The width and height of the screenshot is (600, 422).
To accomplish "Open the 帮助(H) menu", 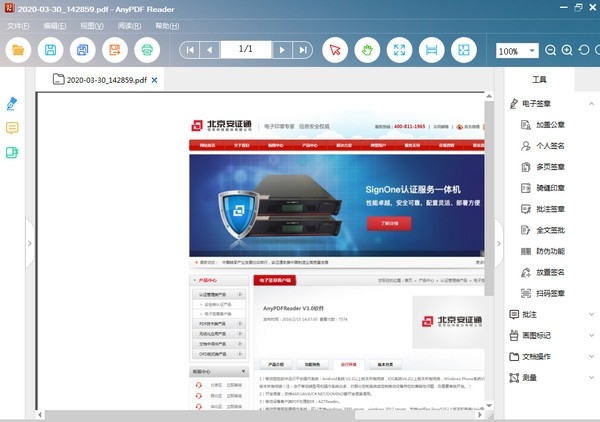I will pos(167,26).
